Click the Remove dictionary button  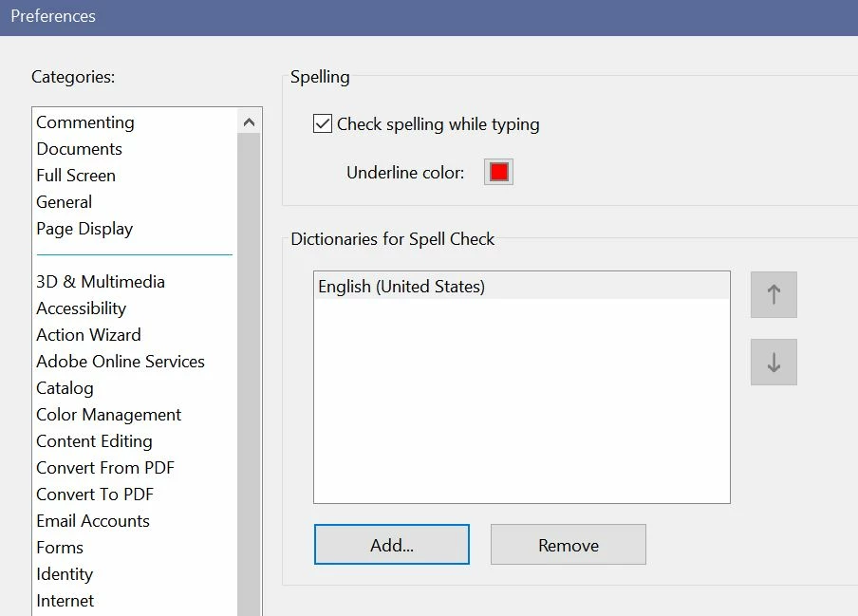point(568,544)
